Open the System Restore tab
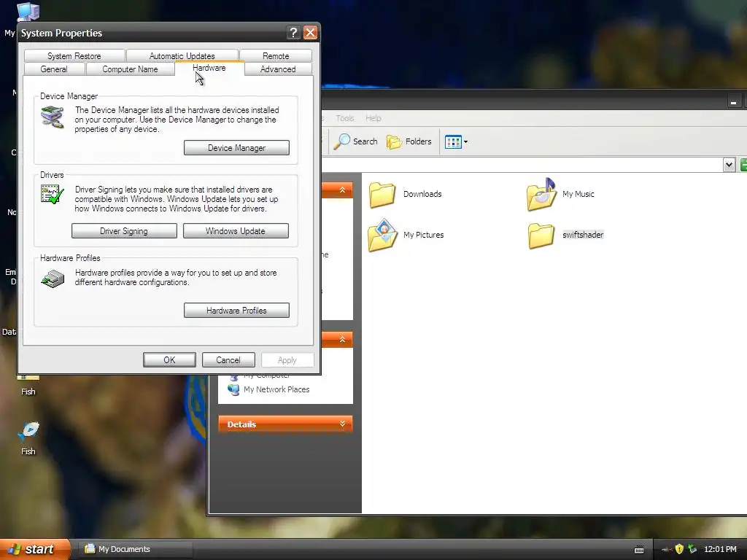Image resolution: width=747 pixels, height=560 pixels. [x=74, y=55]
